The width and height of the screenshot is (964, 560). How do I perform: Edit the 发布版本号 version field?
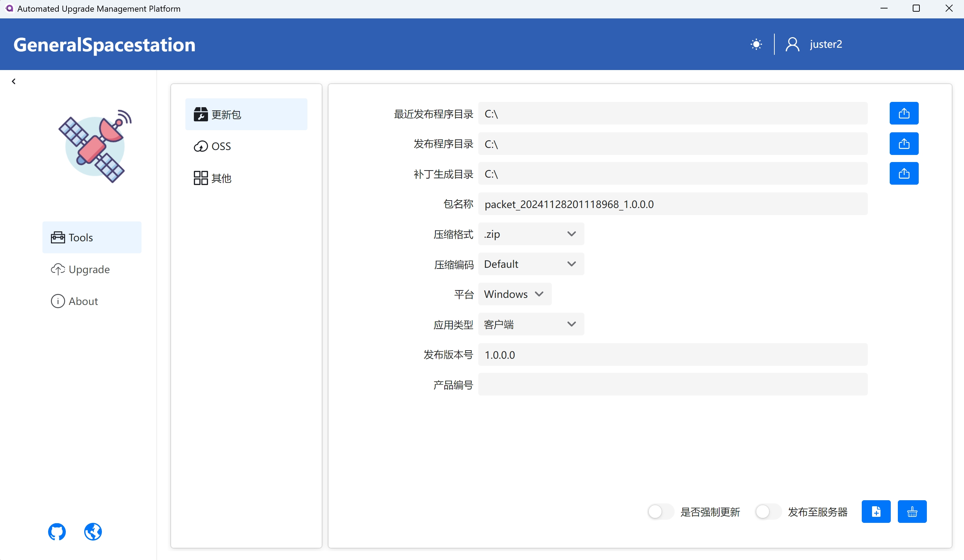click(x=673, y=354)
